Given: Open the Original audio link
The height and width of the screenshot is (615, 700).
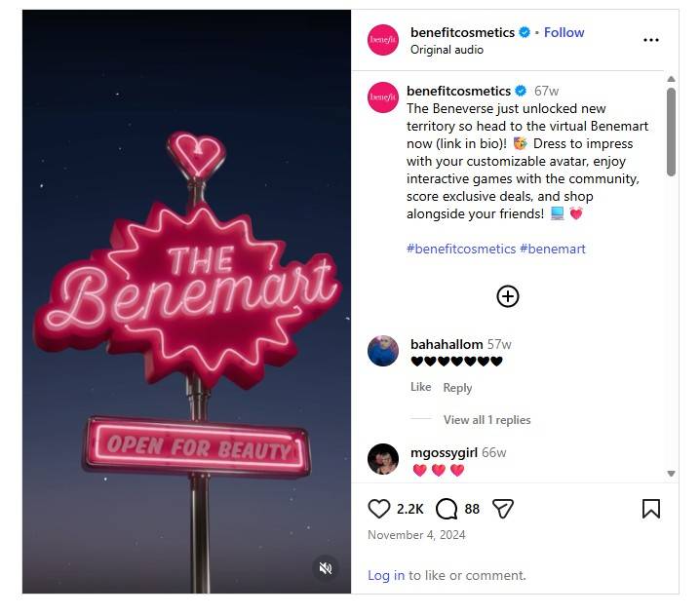Looking at the screenshot, I should (447, 50).
